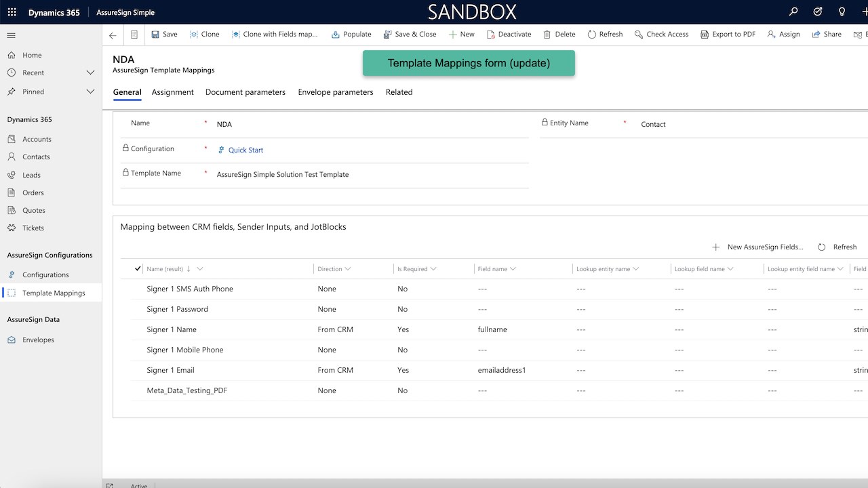Expand the Pinned chevron in sidebar

[90, 91]
